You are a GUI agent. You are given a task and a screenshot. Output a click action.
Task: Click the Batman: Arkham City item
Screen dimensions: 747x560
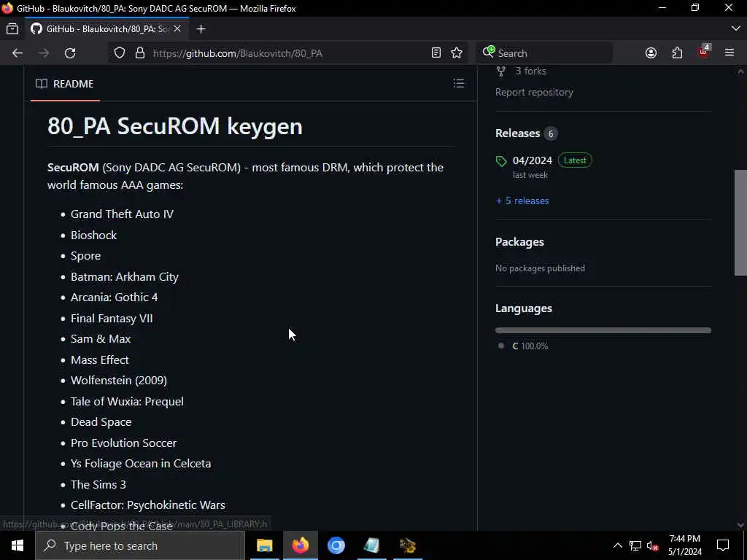tap(124, 276)
